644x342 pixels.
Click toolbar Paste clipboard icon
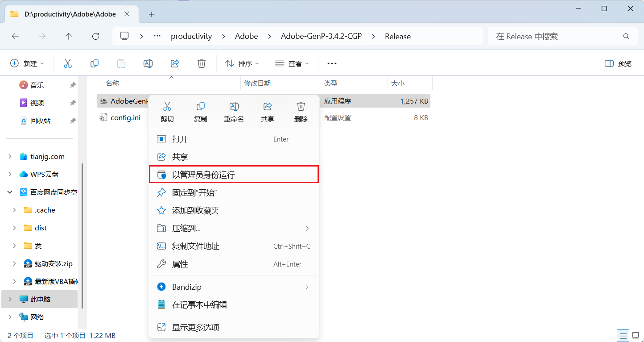(121, 63)
